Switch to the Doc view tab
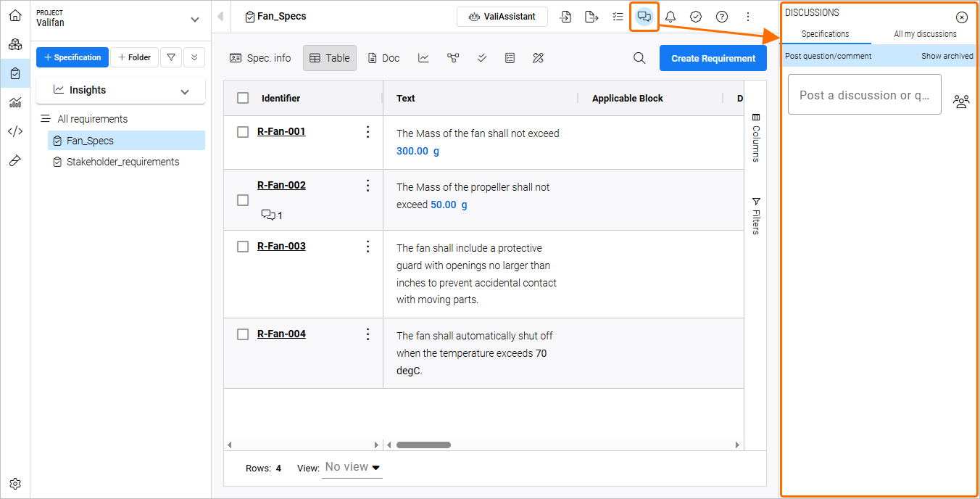The width and height of the screenshot is (980, 499). (383, 58)
